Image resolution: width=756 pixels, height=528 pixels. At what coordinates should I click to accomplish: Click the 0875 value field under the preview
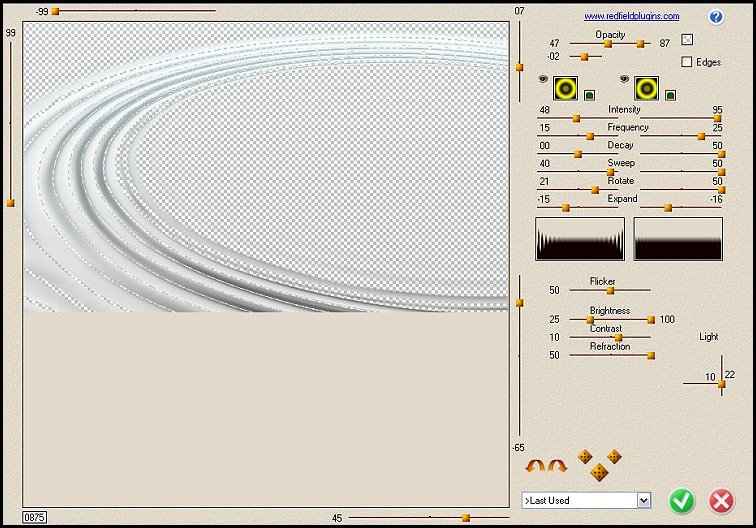(34, 517)
